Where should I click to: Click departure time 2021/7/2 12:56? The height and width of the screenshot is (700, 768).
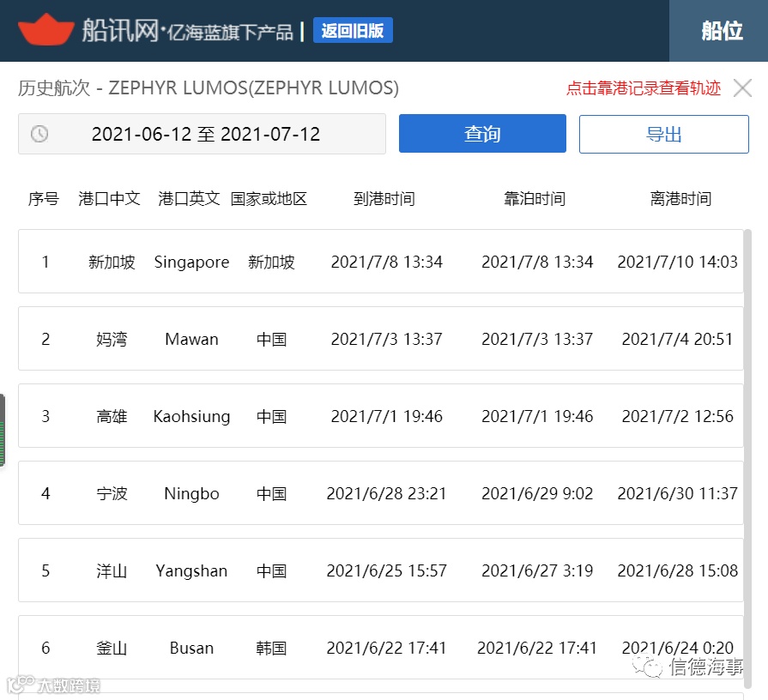point(677,417)
